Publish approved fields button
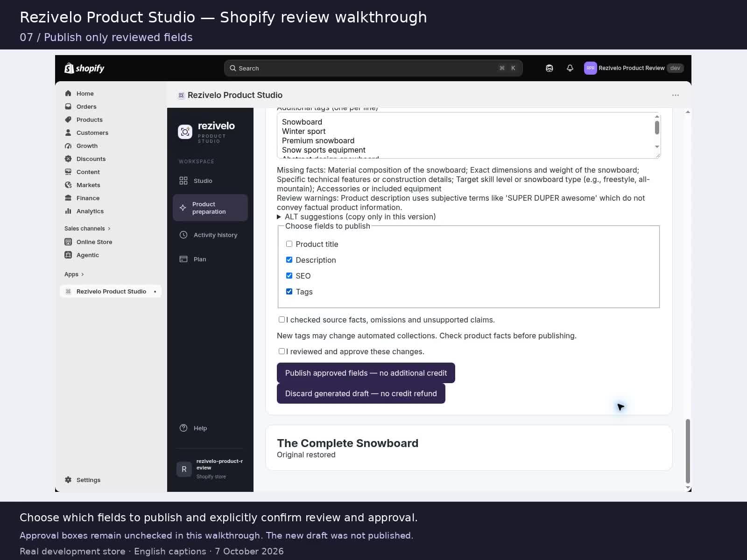 click(366, 373)
